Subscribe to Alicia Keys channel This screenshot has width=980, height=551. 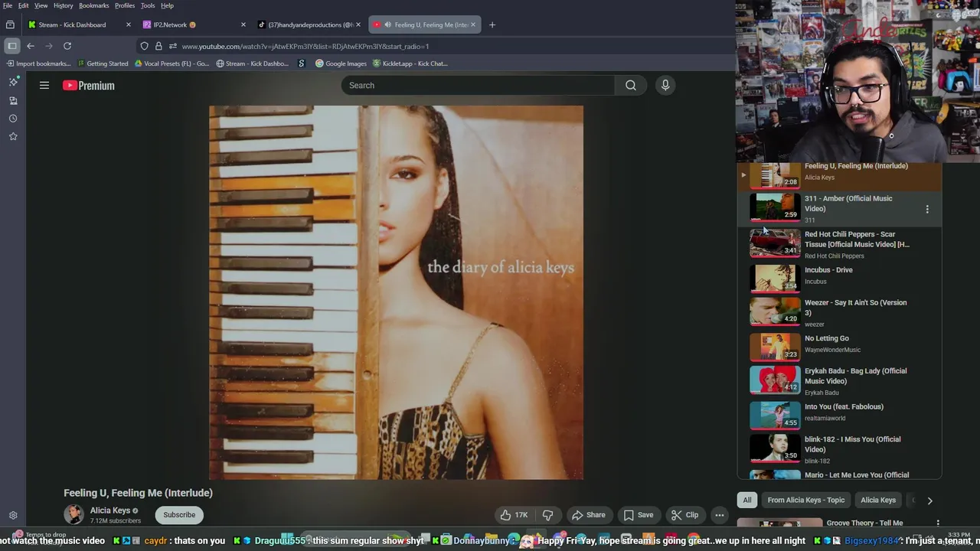pos(179,515)
